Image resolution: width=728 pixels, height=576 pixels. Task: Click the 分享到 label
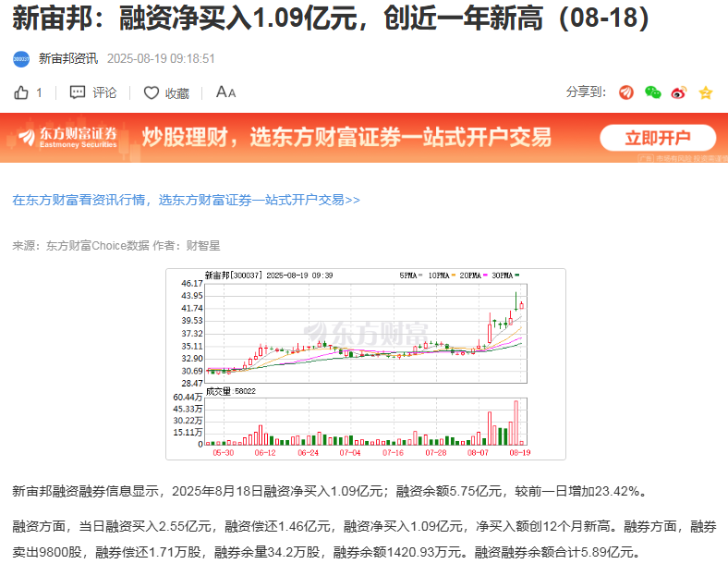click(586, 92)
